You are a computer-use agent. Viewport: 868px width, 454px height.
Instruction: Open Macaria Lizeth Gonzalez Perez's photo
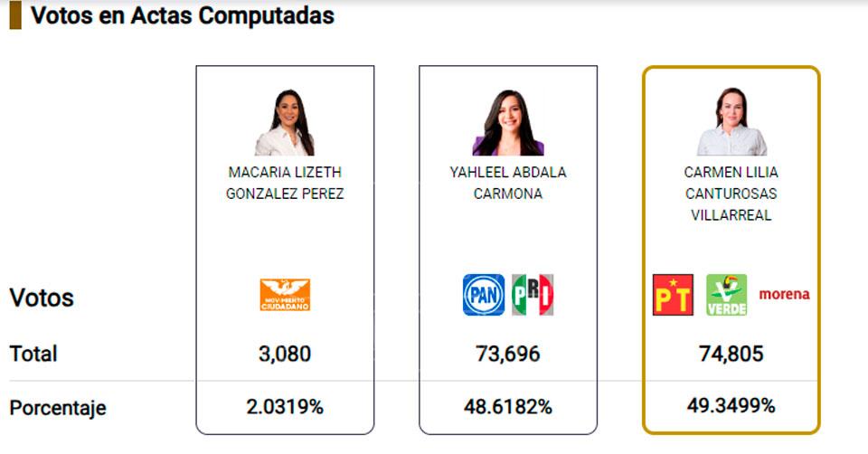pos(285,123)
